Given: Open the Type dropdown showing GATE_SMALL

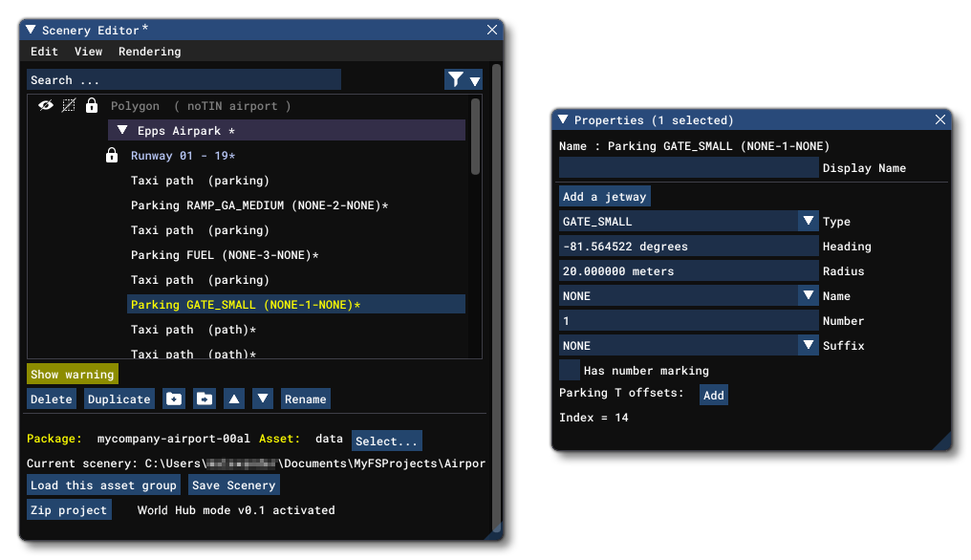Looking at the screenshot, I should click(809, 222).
